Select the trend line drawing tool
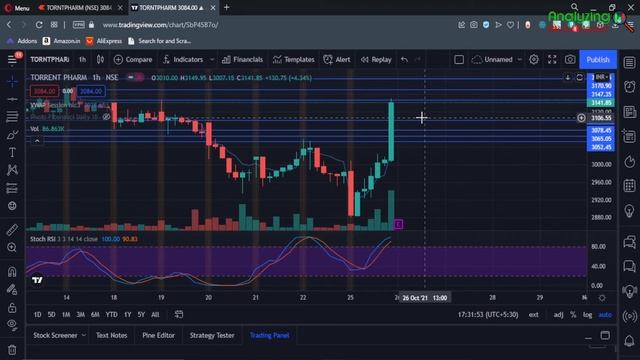This screenshot has width=640, height=360. click(x=12, y=99)
